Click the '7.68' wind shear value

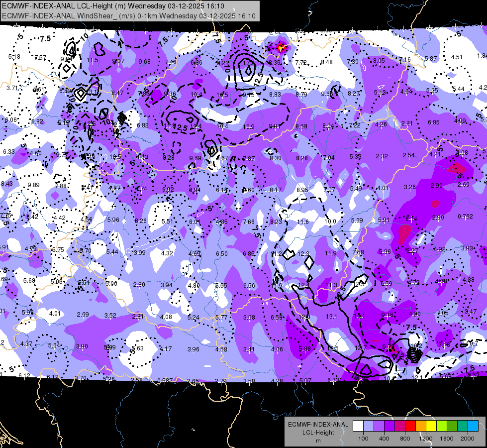pyautogui.click(x=358, y=252)
